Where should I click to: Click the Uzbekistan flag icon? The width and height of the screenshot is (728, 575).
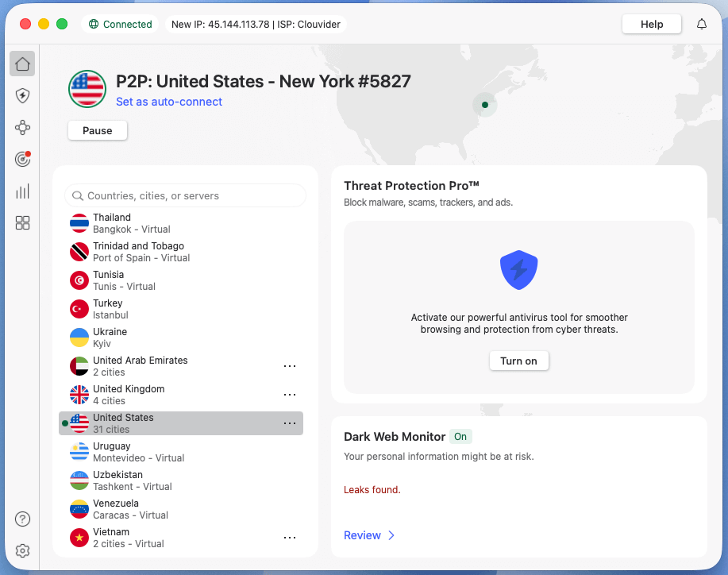79,480
